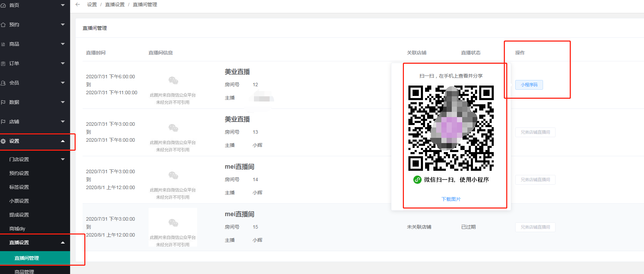Click mei直播间 title of room 15
The height and width of the screenshot is (274, 644).
239,214
